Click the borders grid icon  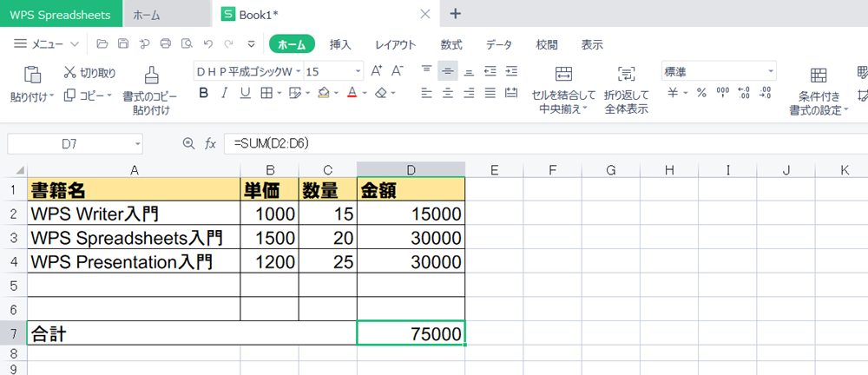(267, 93)
